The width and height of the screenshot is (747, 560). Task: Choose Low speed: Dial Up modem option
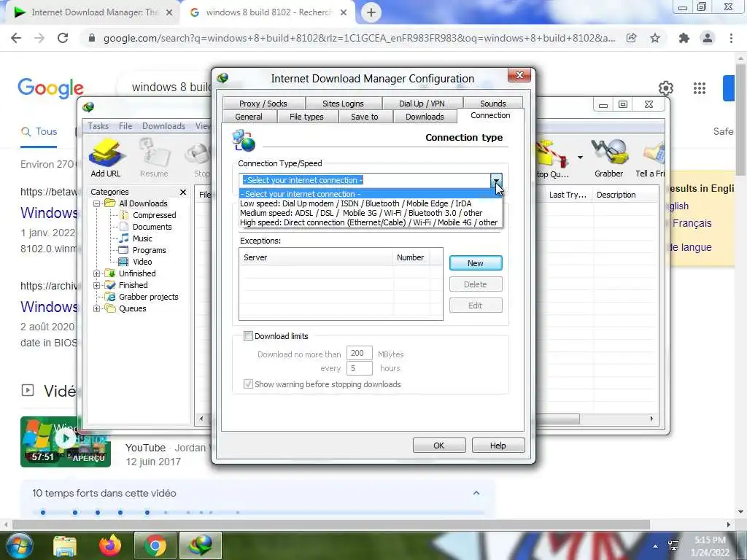(x=370, y=203)
